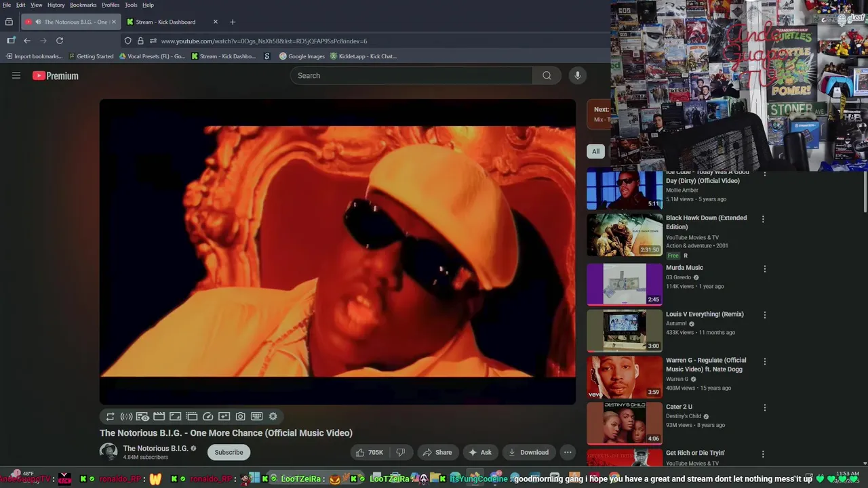Click the video filters sparkle icon
The image size is (868, 488).
[224, 416]
